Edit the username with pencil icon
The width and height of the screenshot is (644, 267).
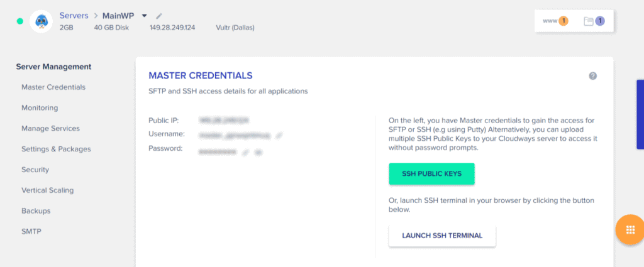click(x=279, y=134)
